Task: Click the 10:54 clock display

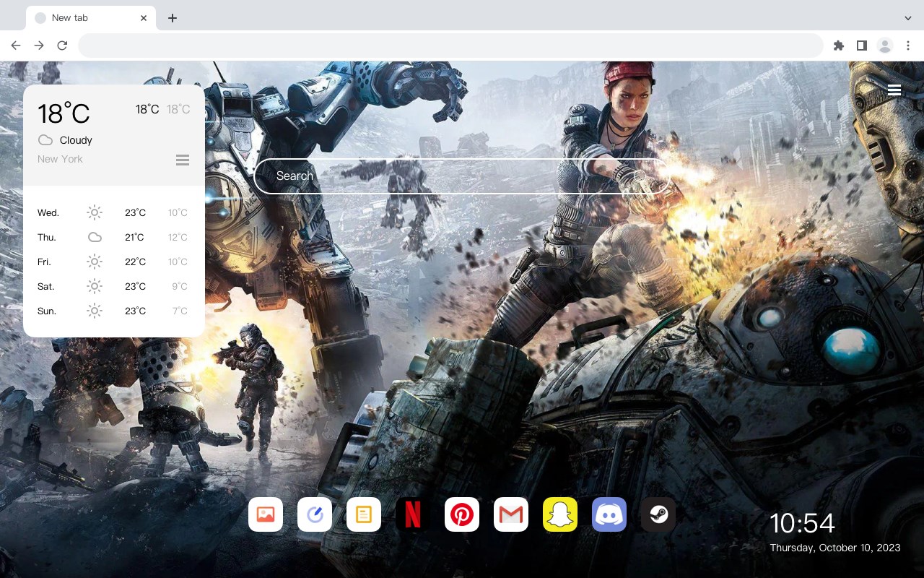Action: click(x=802, y=523)
